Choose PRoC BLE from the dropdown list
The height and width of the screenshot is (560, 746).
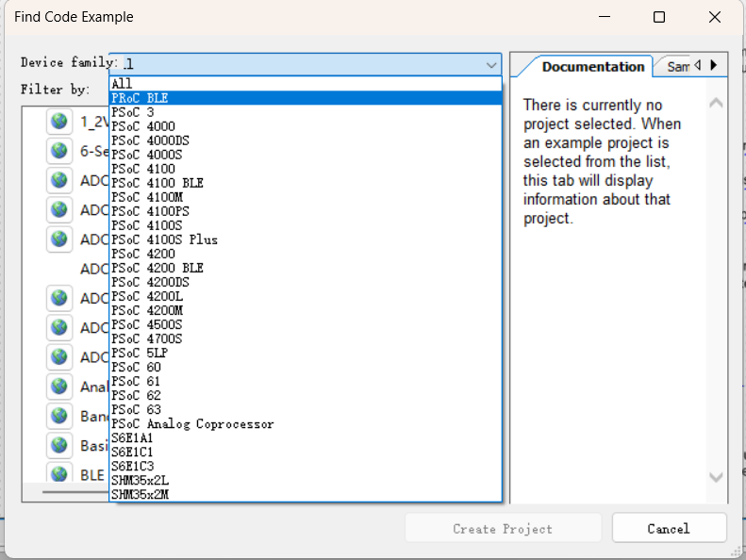pyautogui.click(x=306, y=98)
